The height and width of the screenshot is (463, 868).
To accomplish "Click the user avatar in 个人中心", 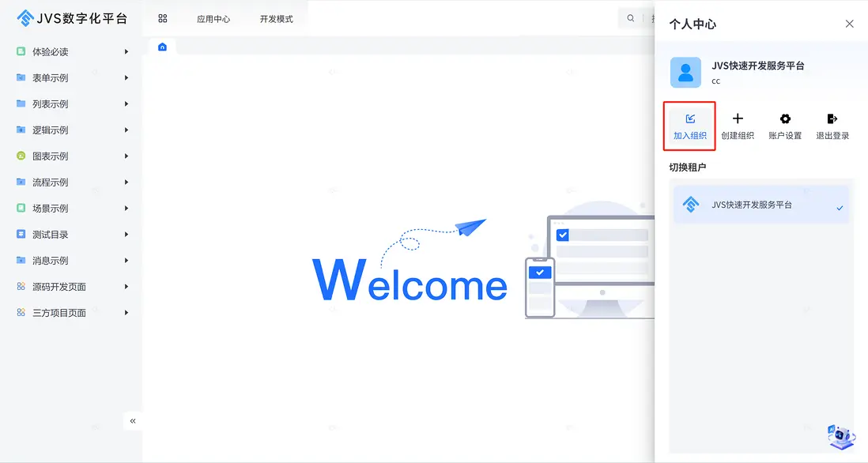I will coord(685,73).
